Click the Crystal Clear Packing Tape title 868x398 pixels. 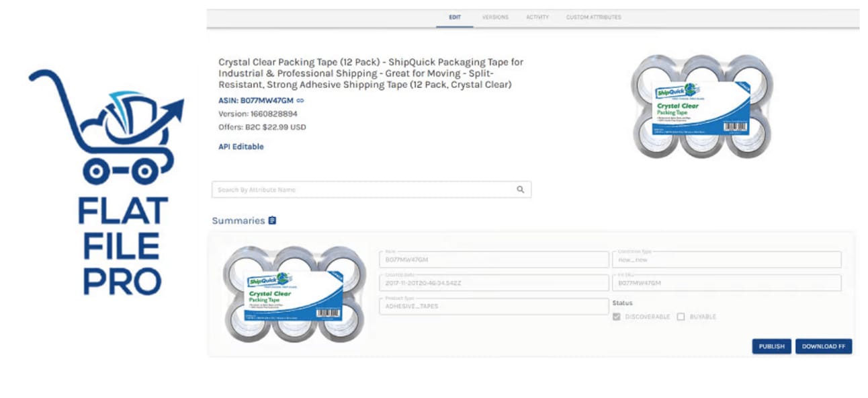point(371,73)
